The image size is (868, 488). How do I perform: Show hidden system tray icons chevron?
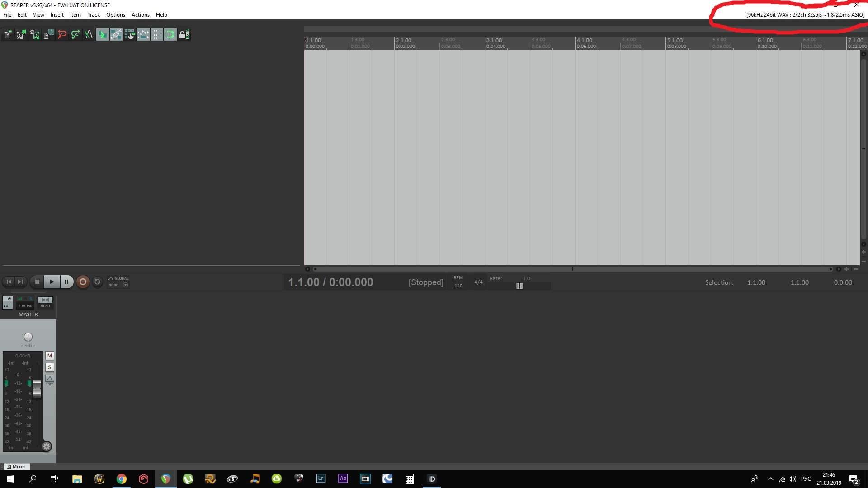tap(771, 479)
